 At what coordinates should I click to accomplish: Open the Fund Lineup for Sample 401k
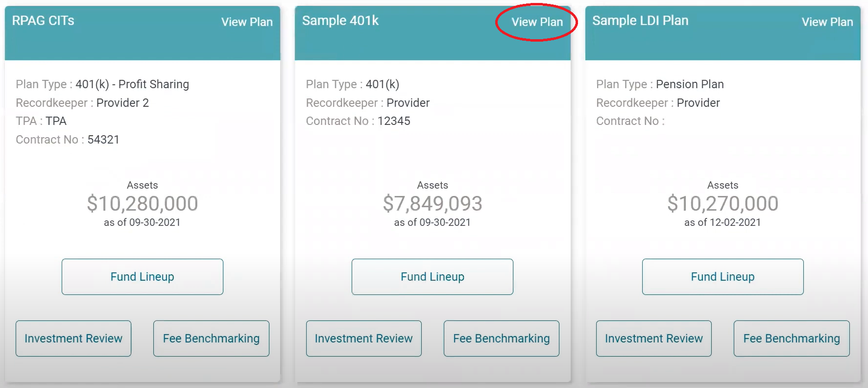pos(432,276)
